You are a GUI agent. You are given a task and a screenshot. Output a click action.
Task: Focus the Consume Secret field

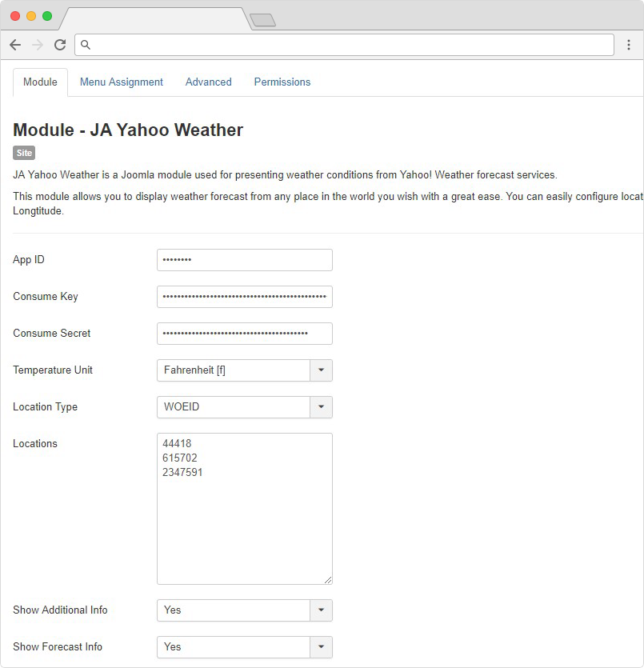tap(245, 334)
